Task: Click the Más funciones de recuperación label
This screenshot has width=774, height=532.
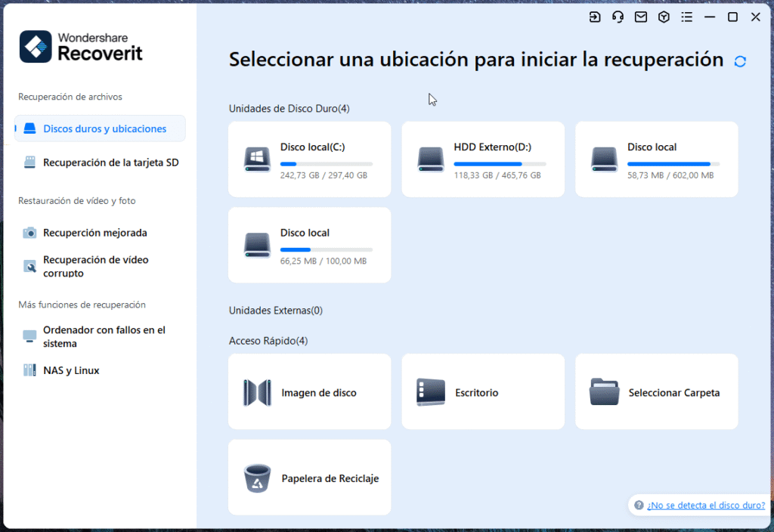Action: pyautogui.click(x=82, y=305)
